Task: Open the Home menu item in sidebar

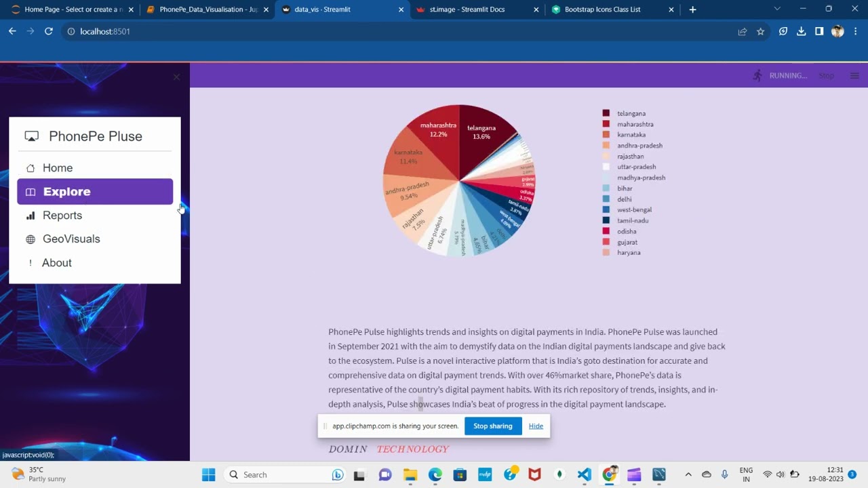Action: 95,168
